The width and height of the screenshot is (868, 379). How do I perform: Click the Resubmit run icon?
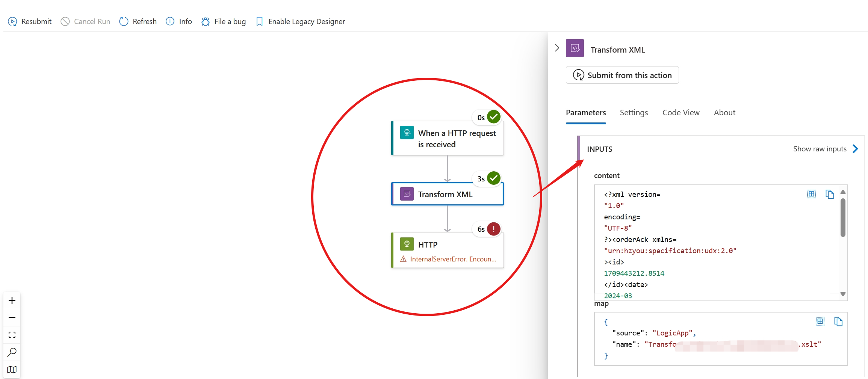(x=12, y=21)
